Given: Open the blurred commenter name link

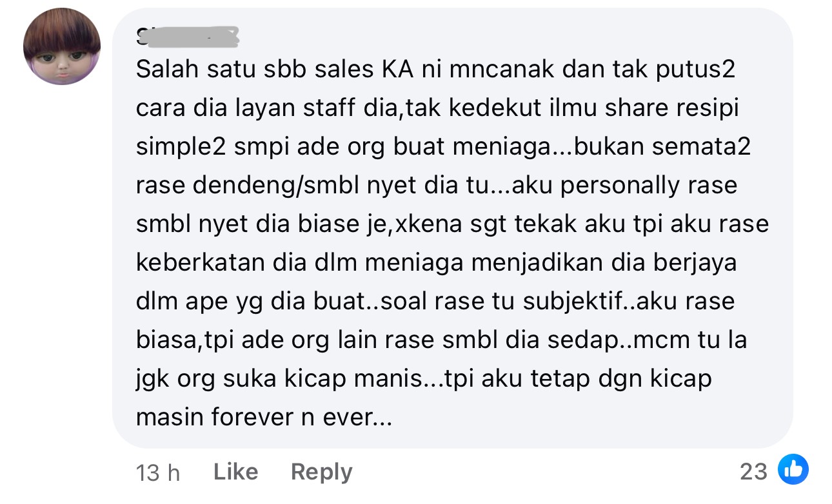Looking at the screenshot, I should (188, 38).
